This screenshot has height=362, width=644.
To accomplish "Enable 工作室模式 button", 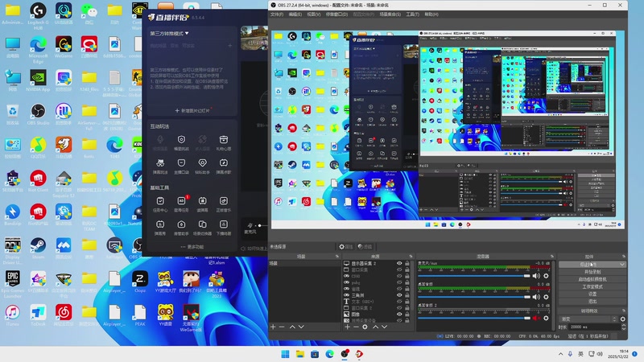I will pyautogui.click(x=592, y=286).
